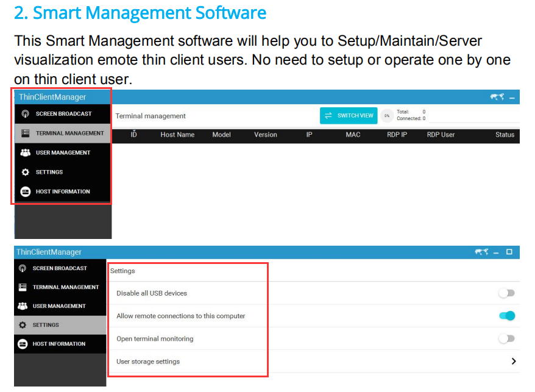Enable Open terminal monitoring switch
The image size is (535, 392).
point(506,338)
